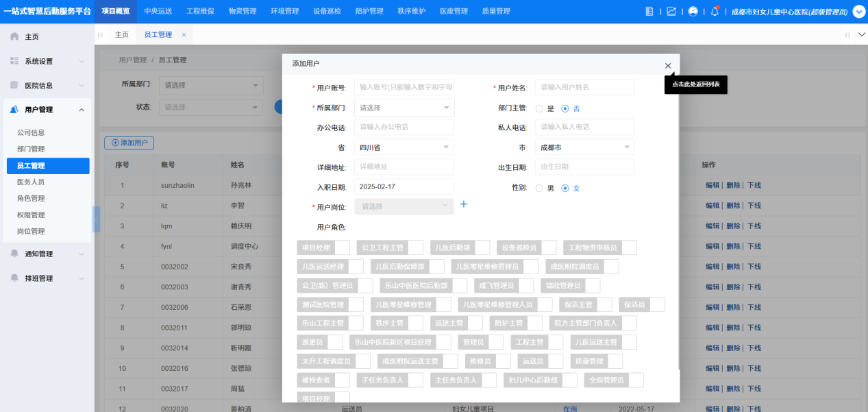The height and width of the screenshot is (412, 868).
Task: Open 设备巡检 in the top navigation
Action: tap(327, 11)
